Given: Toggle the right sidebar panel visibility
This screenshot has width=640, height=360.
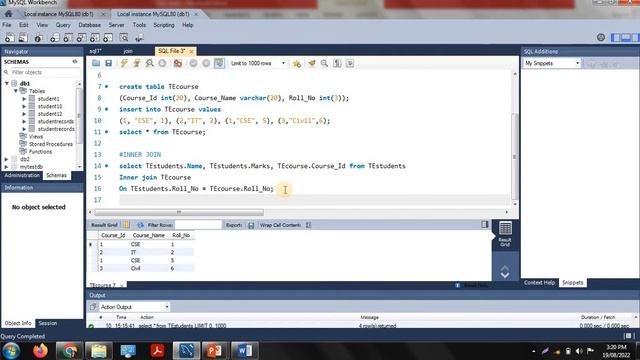Looking at the screenshot, I should click(635, 38).
